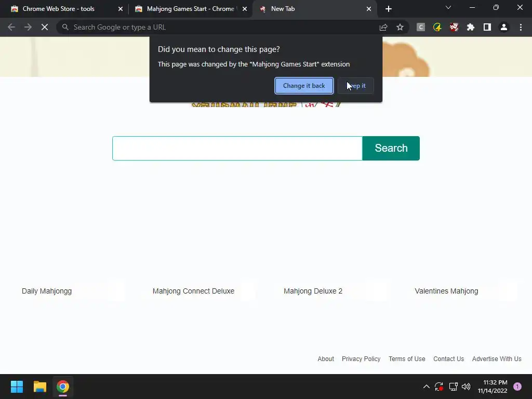This screenshot has height=399, width=532.
Task: Restore down the Chrome window
Action: (496, 7)
